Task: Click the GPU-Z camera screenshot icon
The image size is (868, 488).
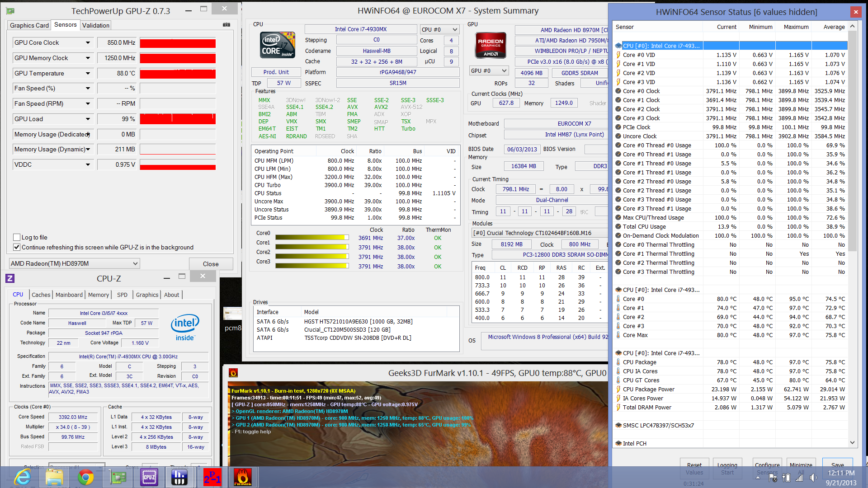Action: click(x=226, y=25)
